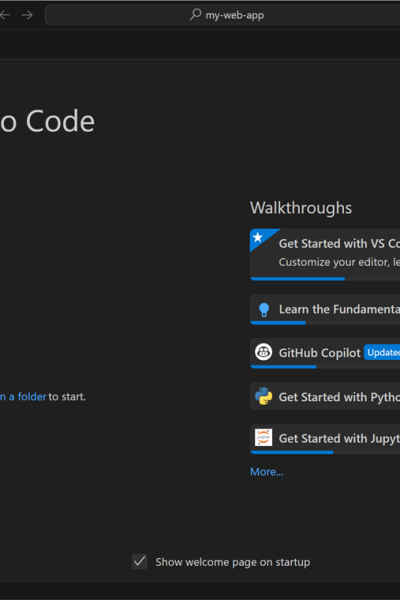This screenshot has height=600, width=400.
Task: Go back with the left arrow
Action: click(5, 15)
